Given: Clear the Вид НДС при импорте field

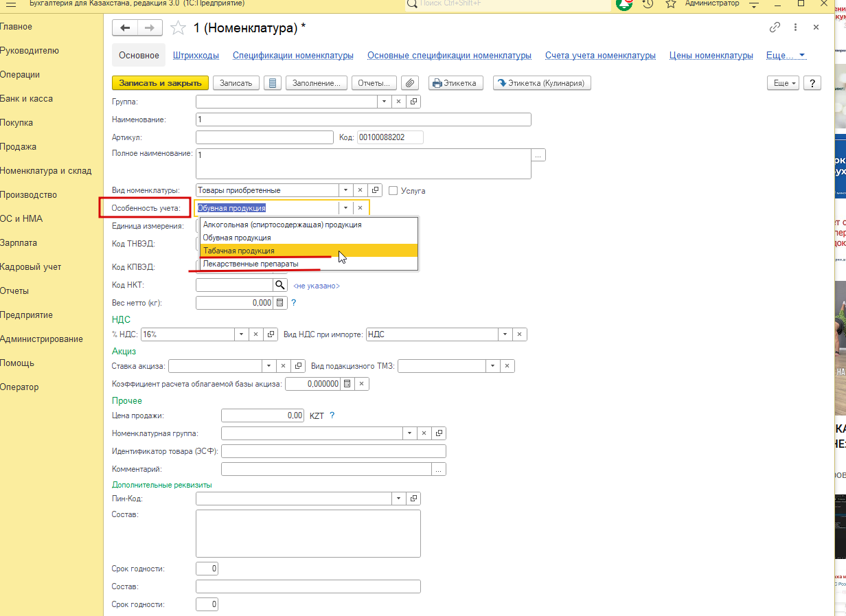Looking at the screenshot, I should tap(520, 334).
